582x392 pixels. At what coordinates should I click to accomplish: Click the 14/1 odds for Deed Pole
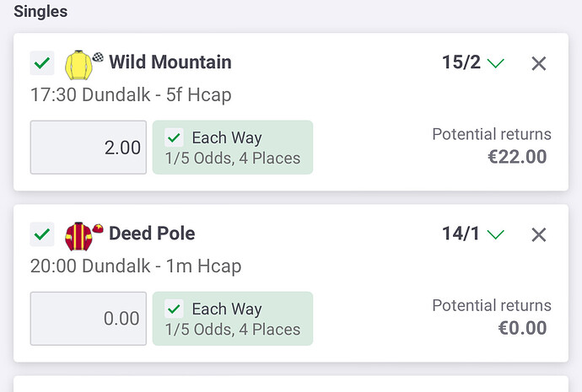pyautogui.click(x=461, y=234)
